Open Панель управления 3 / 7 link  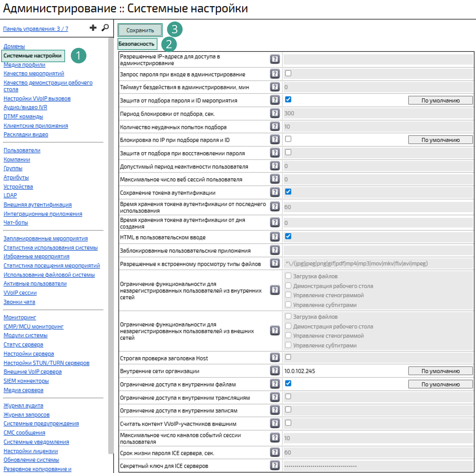[x=35, y=29]
